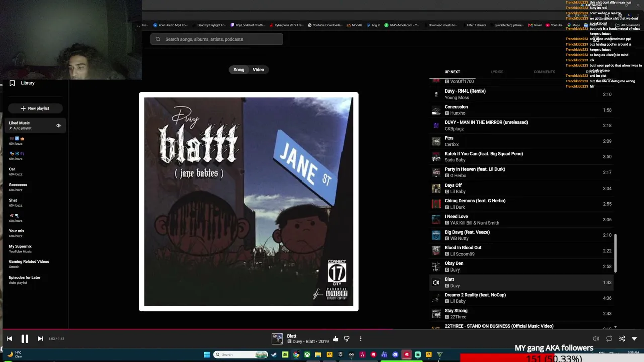Click the Chiraq Demons queue thumbnail
Image resolution: width=644 pixels, height=362 pixels.
click(x=436, y=204)
